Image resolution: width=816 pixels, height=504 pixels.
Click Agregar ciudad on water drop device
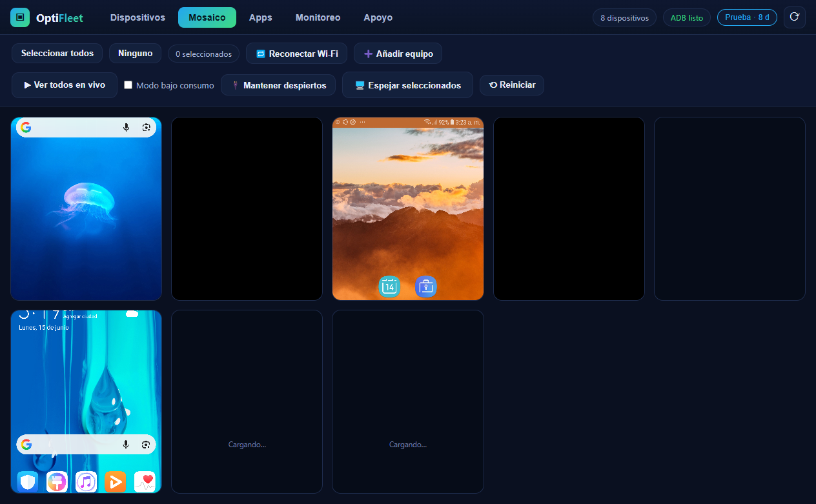click(x=80, y=316)
